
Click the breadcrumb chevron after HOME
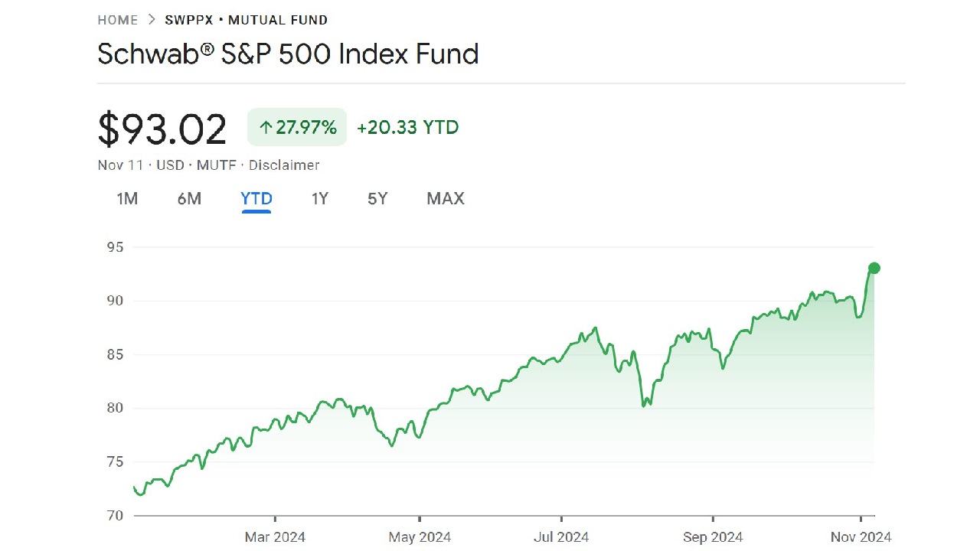pyautogui.click(x=152, y=20)
